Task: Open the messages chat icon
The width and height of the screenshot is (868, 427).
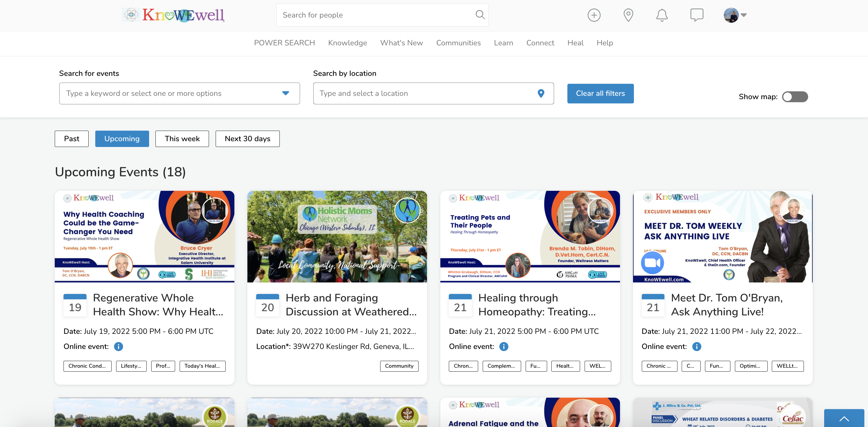Action: pyautogui.click(x=697, y=15)
